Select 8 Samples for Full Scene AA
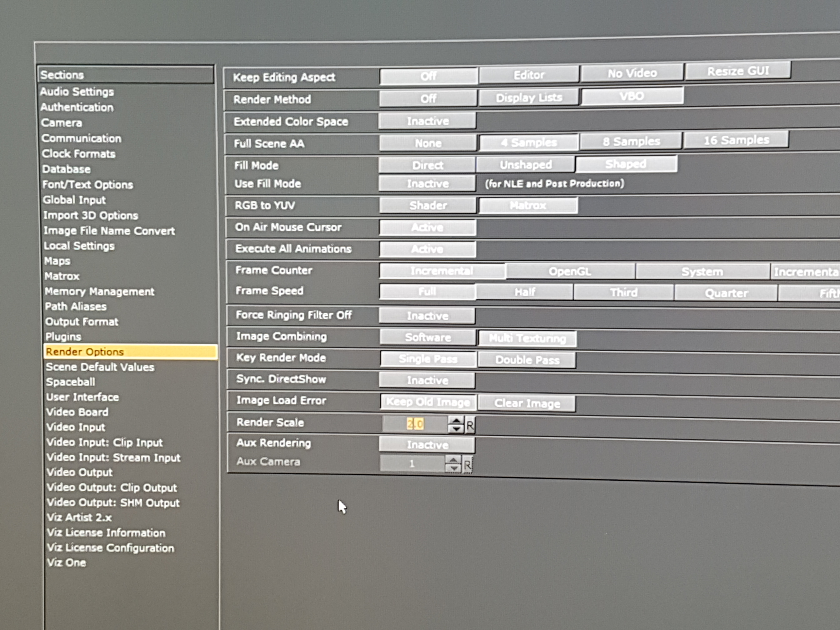This screenshot has height=630, width=840. pyautogui.click(x=631, y=142)
